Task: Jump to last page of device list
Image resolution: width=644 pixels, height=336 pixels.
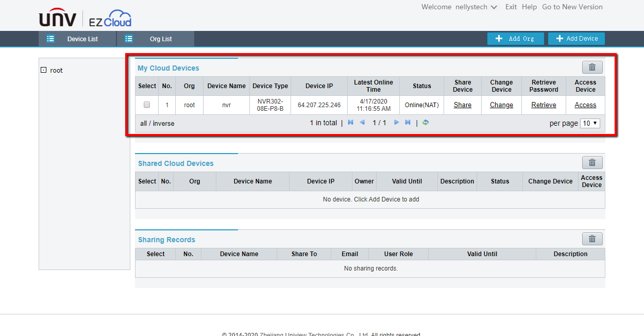Action: coord(408,123)
